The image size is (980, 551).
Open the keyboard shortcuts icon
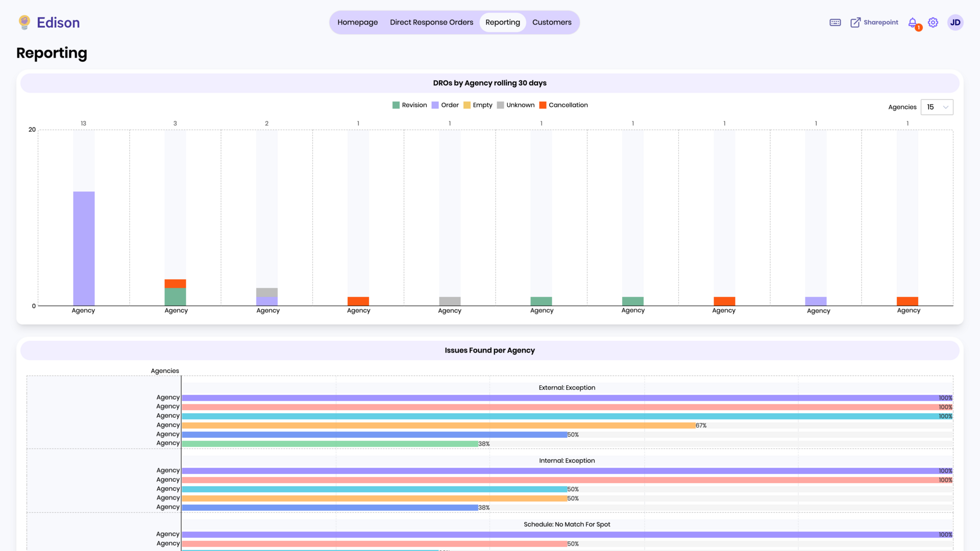(835, 22)
